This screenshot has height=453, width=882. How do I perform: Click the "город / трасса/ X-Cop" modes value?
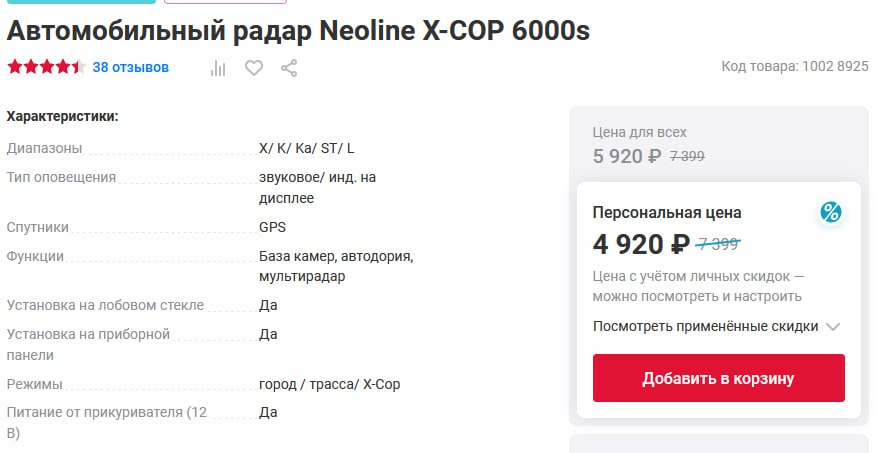[330, 384]
